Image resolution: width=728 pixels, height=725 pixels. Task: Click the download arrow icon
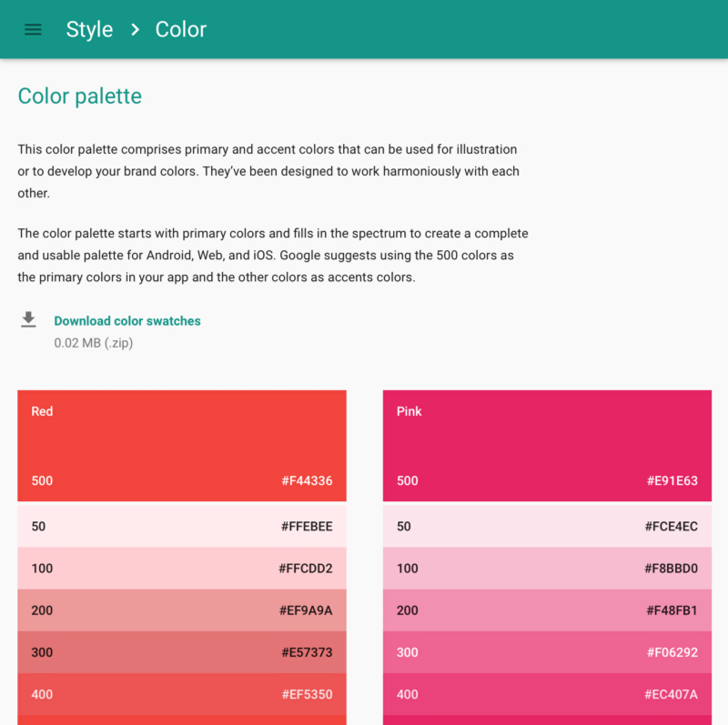click(x=29, y=320)
